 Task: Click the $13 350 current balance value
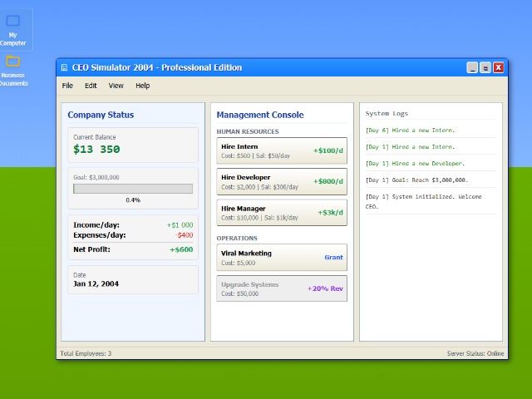(x=96, y=150)
